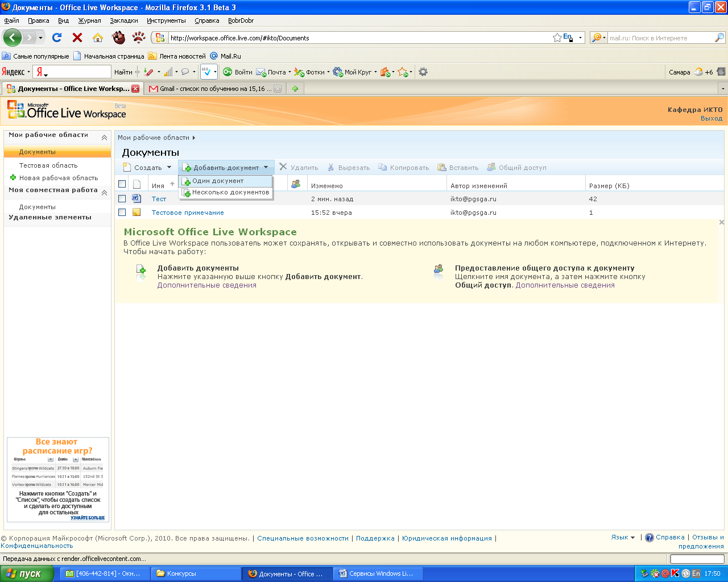Check the checkbox for Тест document
Screen dimensions: 728x582
click(122, 199)
